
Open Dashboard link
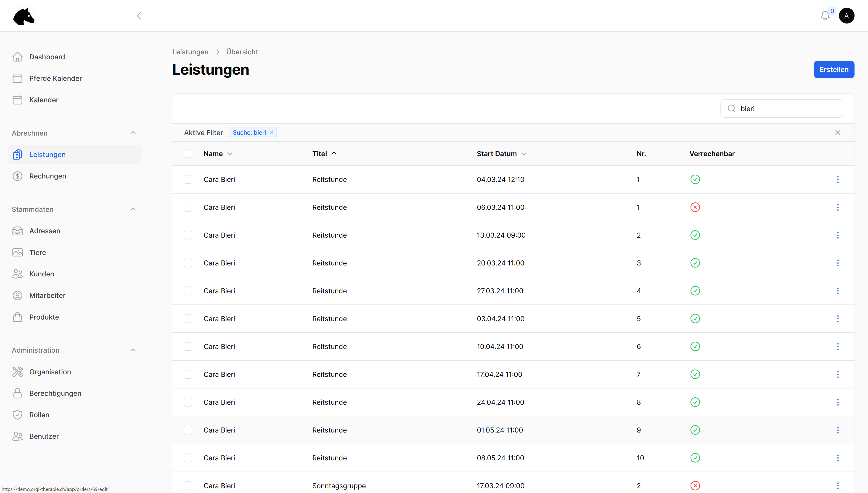tap(74, 57)
